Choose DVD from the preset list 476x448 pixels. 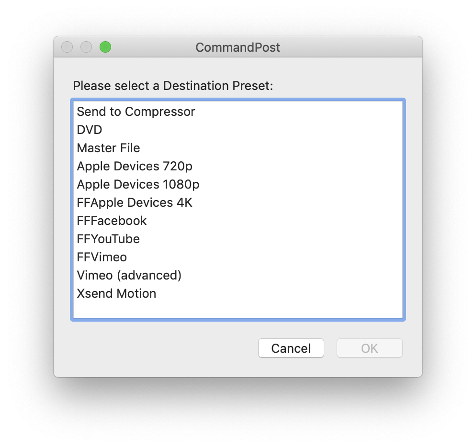[90, 130]
